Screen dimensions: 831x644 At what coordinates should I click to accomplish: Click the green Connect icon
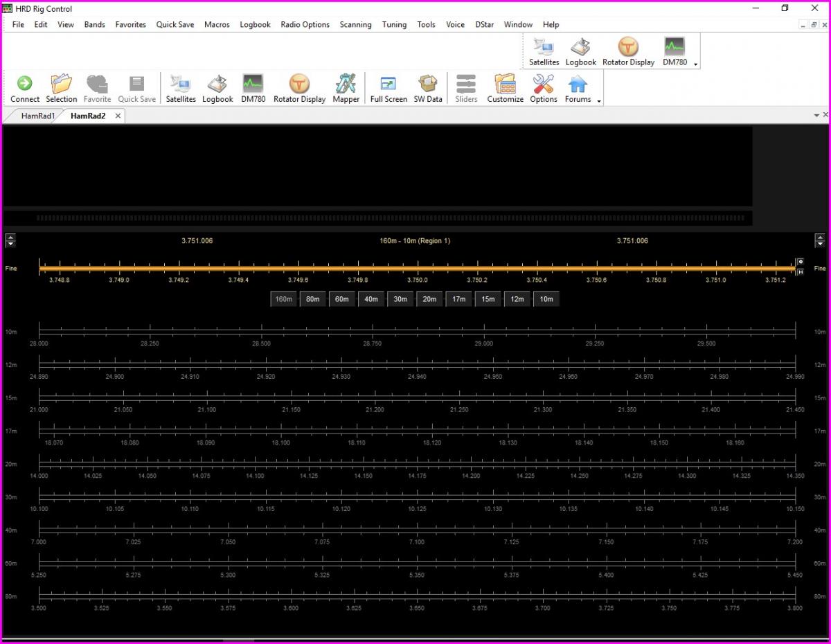click(25, 84)
